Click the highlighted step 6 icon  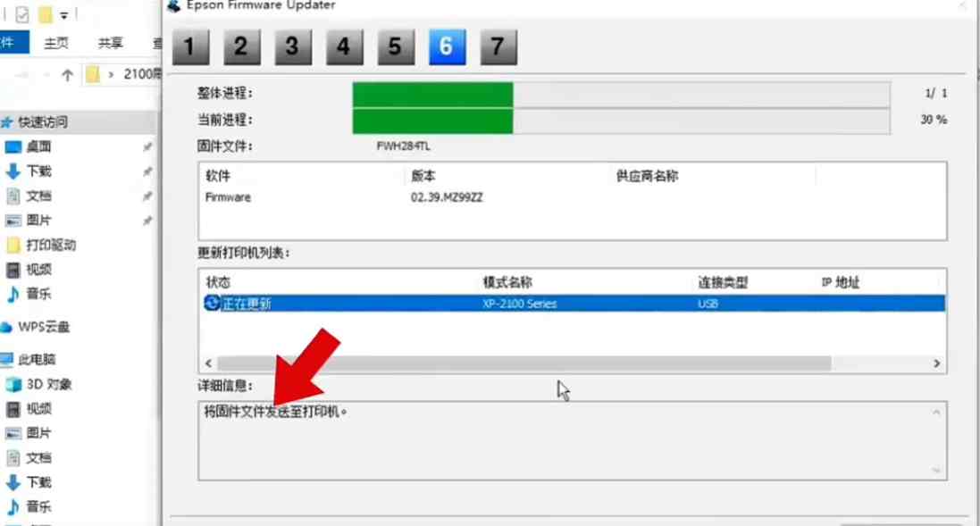(x=448, y=46)
